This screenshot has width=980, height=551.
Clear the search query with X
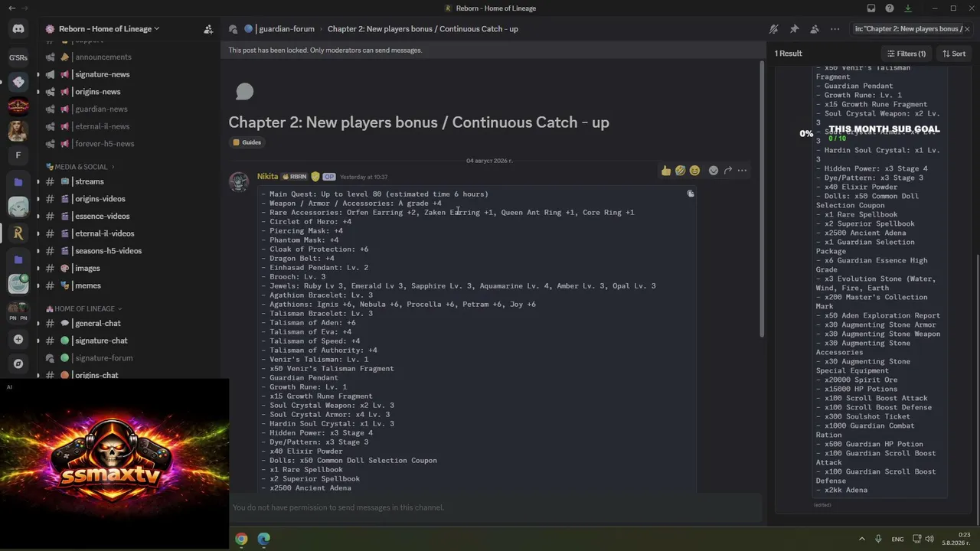[x=967, y=29]
